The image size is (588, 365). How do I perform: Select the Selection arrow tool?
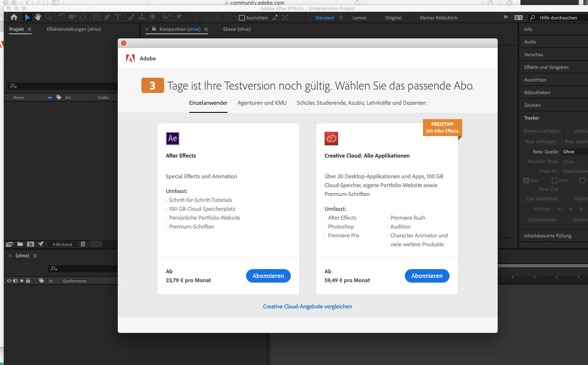coord(27,17)
